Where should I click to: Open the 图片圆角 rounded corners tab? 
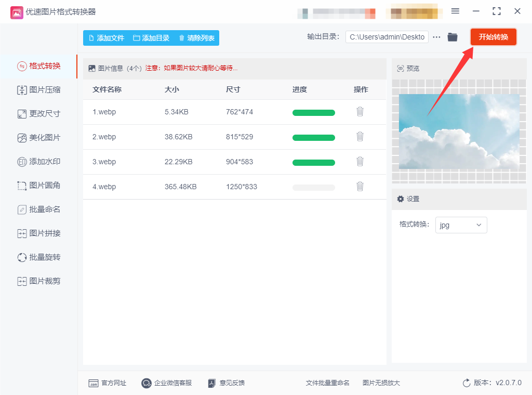coord(38,185)
